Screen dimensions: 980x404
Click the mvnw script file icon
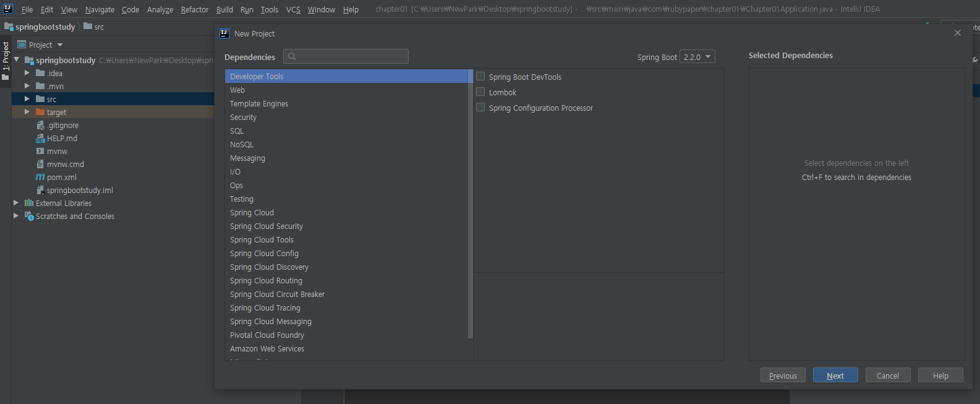click(40, 151)
